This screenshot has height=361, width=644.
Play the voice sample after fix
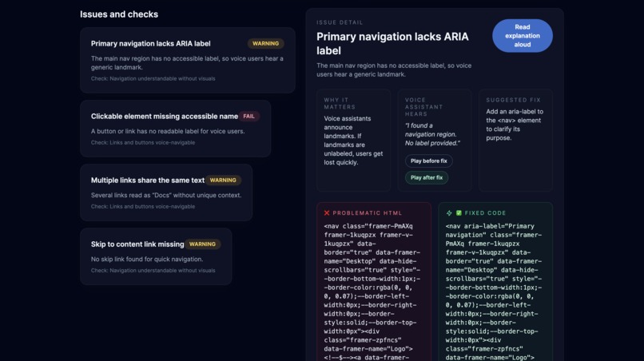tap(427, 177)
